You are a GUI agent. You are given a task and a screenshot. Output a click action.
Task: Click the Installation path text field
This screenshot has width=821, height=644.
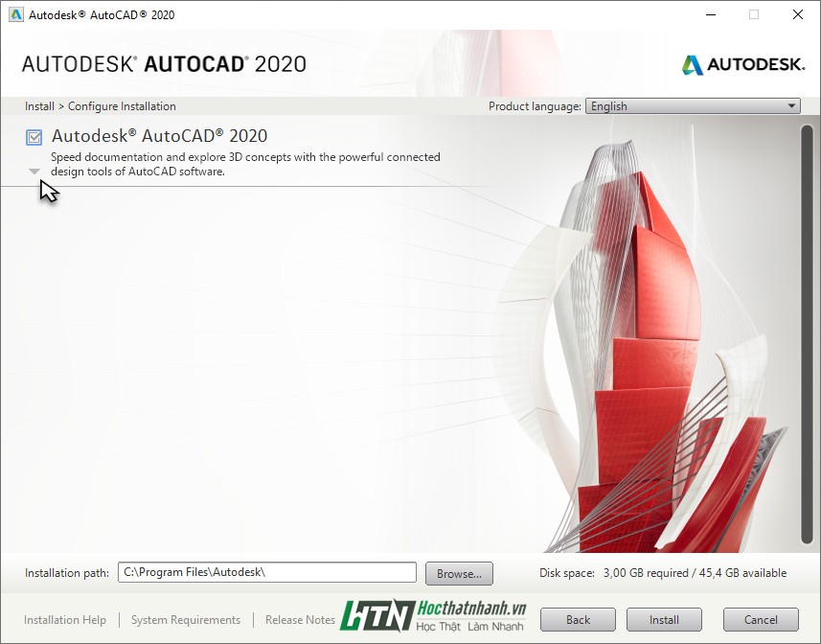[x=267, y=572]
